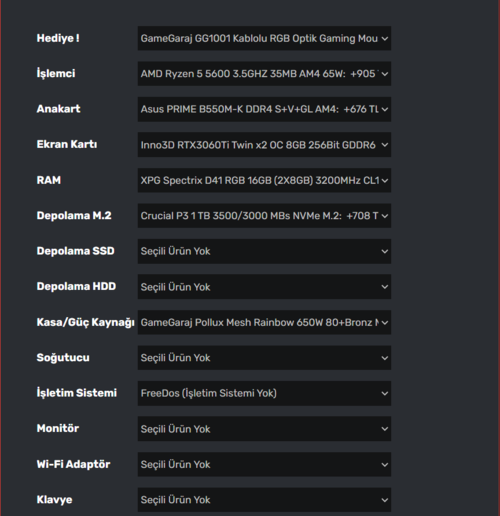Screen dimensions: 500x516
Task: Expand the Kasa/Güç Kaynağı Pollux Mesh dropdown
Action: point(264,322)
